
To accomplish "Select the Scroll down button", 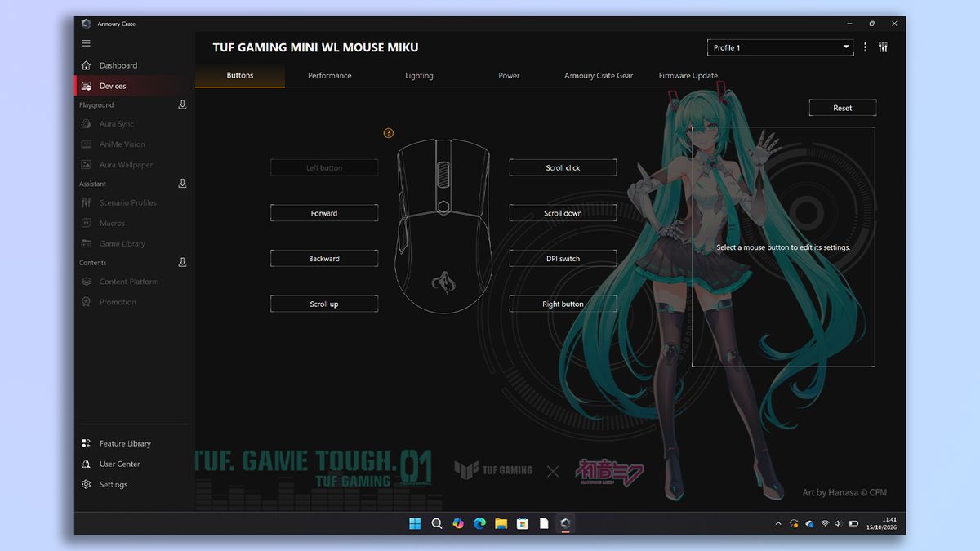I will pos(563,213).
